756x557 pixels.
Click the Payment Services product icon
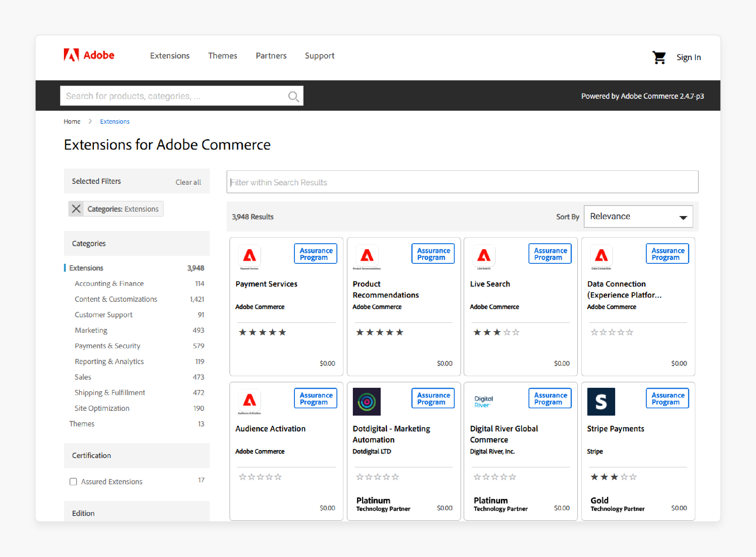(x=250, y=257)
